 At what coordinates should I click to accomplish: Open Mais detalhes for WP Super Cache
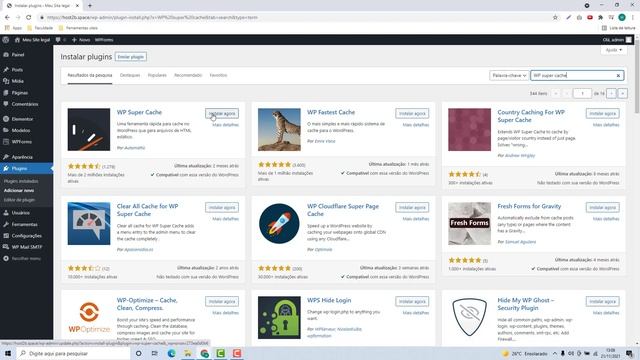tap(225, 125)
